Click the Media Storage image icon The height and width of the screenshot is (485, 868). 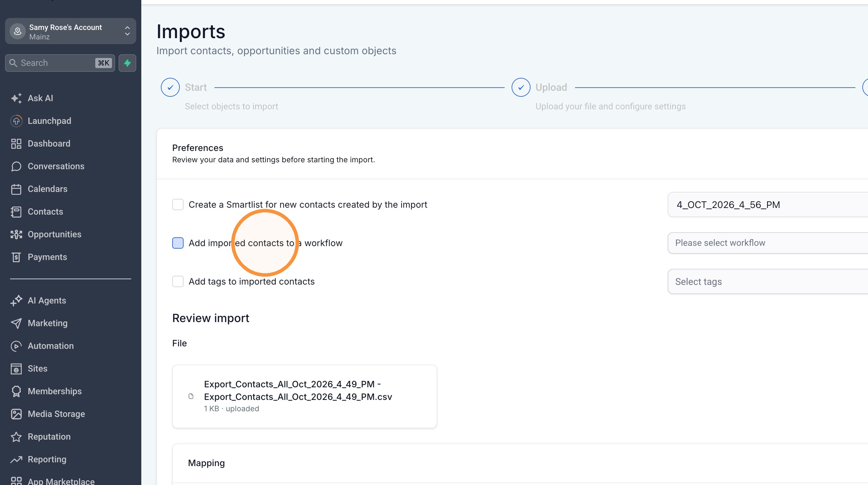pos(16,414)
